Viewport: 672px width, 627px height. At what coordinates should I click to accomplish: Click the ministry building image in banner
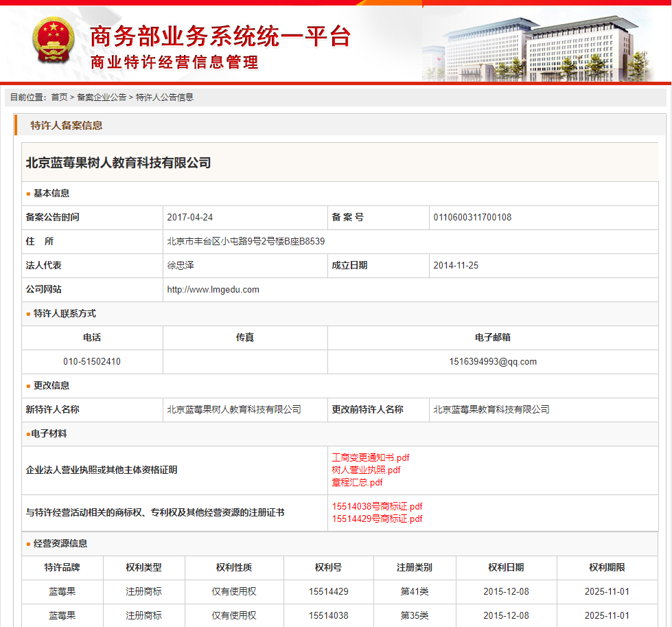(x=538, y=48)
